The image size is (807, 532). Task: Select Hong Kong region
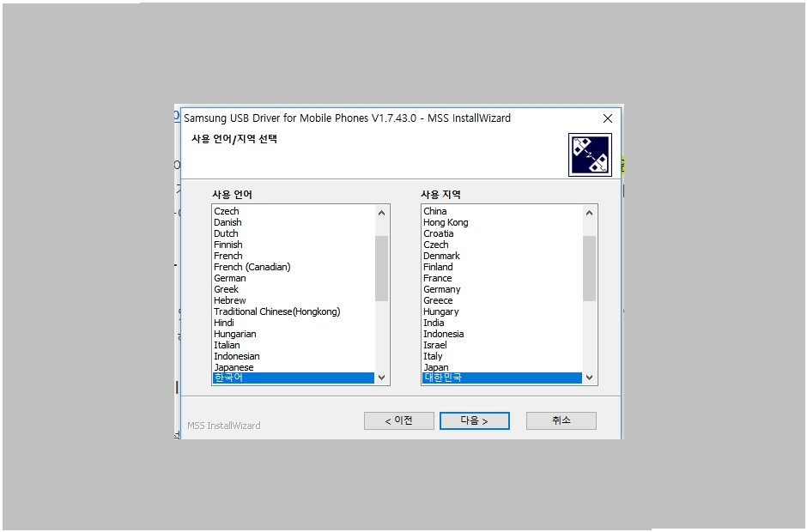click(x=502, y=222)
